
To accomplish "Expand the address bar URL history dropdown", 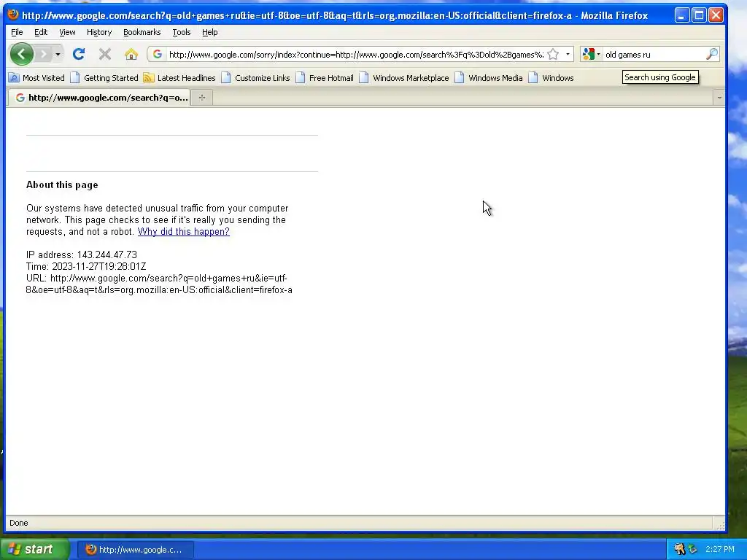I will point(568,54).
